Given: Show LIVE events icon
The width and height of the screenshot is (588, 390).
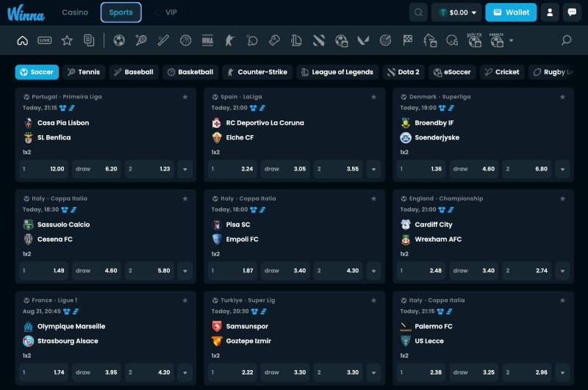Looking at the screenshot, I should [45, 40].
